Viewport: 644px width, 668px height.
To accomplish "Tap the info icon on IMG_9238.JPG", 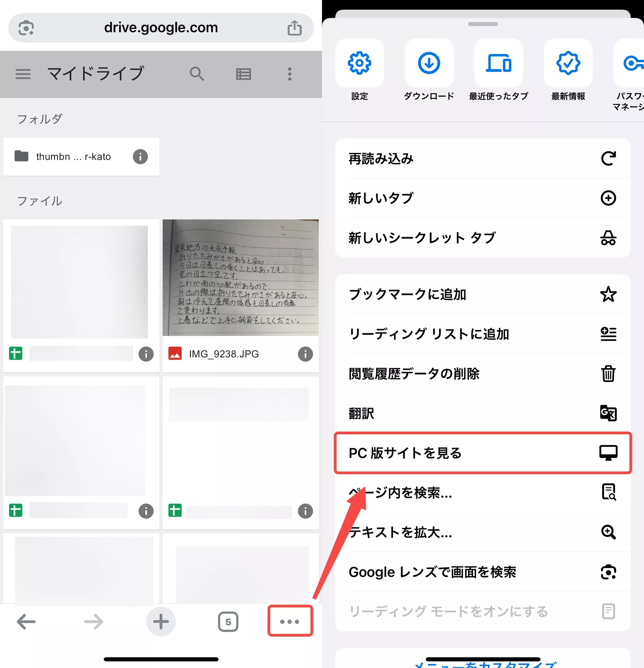I will coord(305,354).
